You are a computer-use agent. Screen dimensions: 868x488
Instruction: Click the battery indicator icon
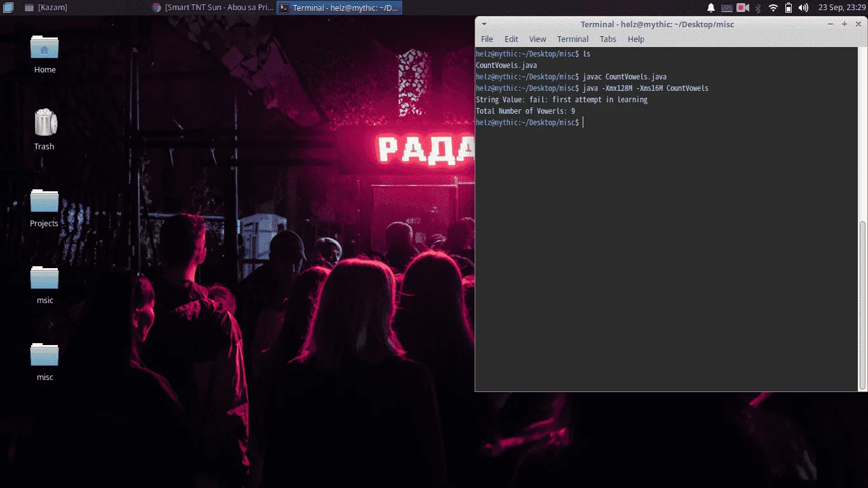(789, 8)
